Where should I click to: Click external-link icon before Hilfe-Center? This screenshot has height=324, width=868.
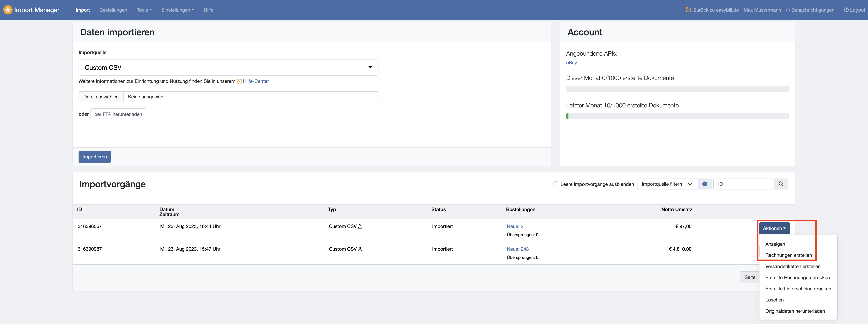239,81
